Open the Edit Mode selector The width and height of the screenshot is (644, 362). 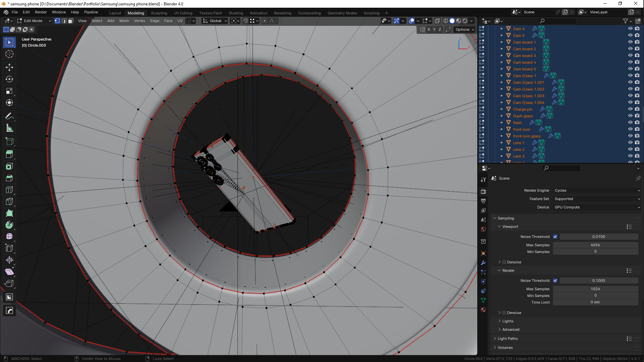[34, 21]
